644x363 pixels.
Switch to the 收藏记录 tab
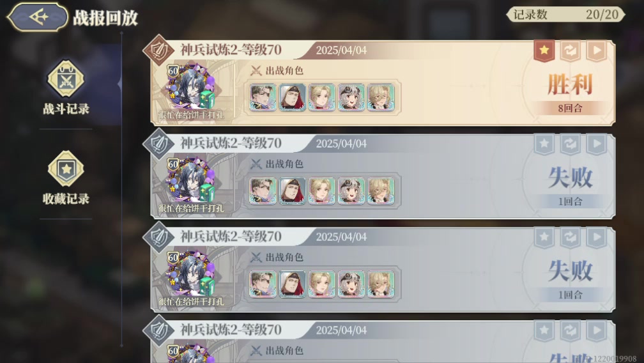point(66,178)
